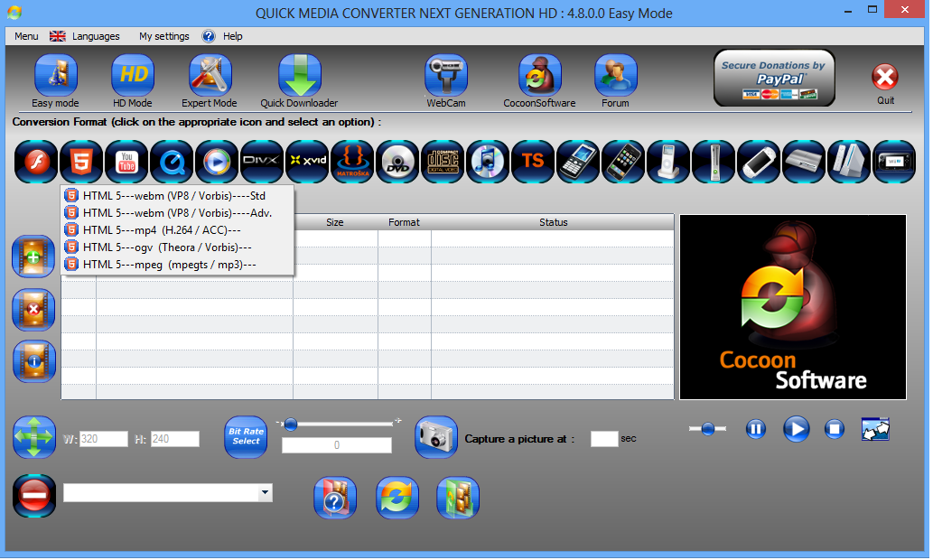Click the red stop conversion icon
The width and height of the screenshot is (933, 560).
point(34,495)
